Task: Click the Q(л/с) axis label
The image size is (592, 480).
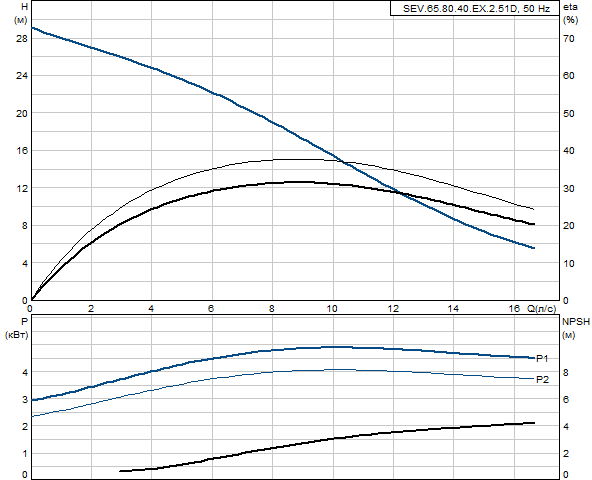Action: click(x=541, y=309)
